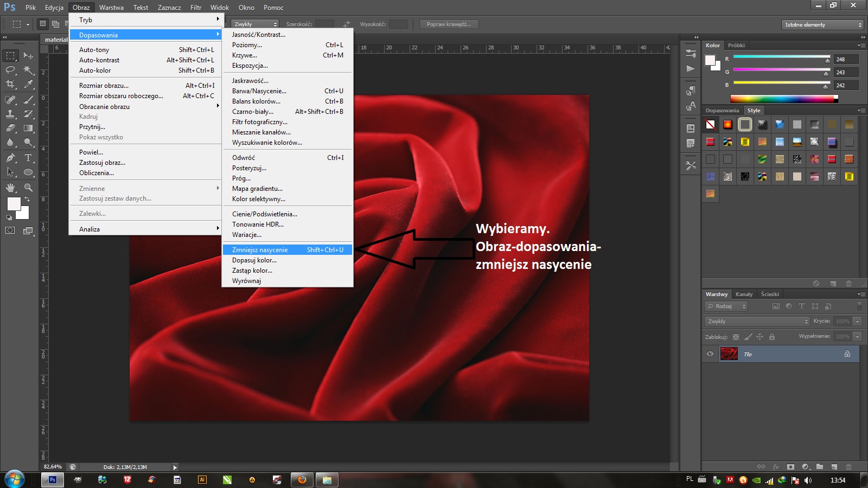Open the Kolor panel options menu
868x488 pixels.
coord(861,46)
